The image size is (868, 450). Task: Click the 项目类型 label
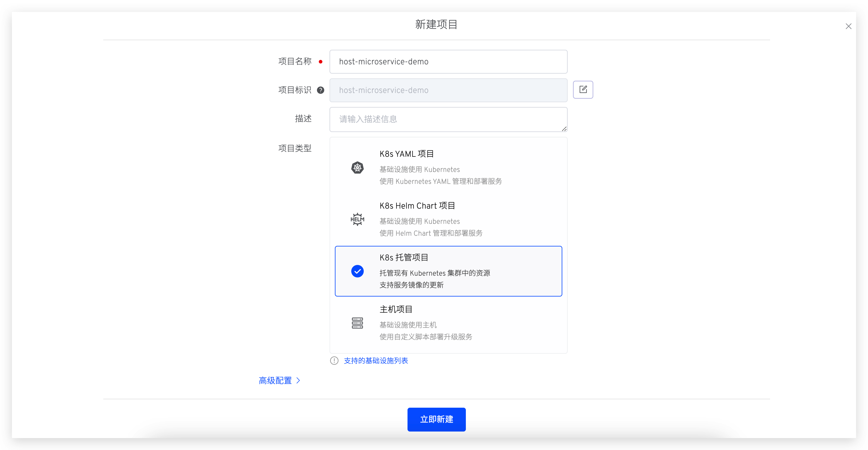294,148
